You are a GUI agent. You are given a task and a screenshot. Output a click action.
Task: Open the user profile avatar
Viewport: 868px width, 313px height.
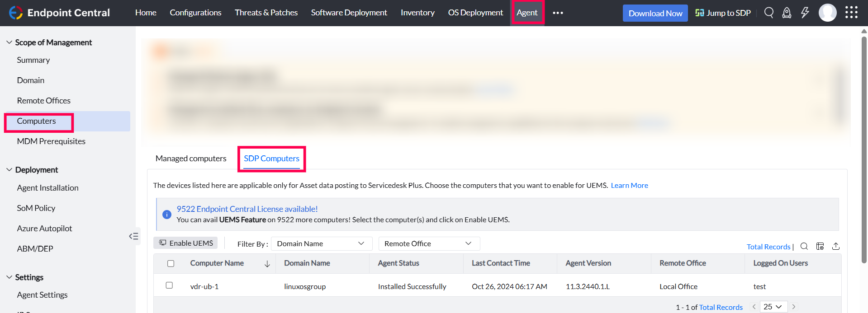[x=828, y=13]
